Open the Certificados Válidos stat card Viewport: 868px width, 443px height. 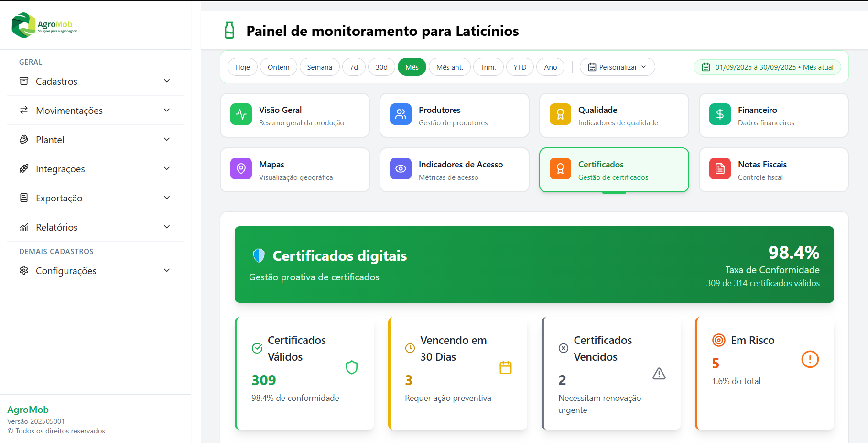(305, 373)
